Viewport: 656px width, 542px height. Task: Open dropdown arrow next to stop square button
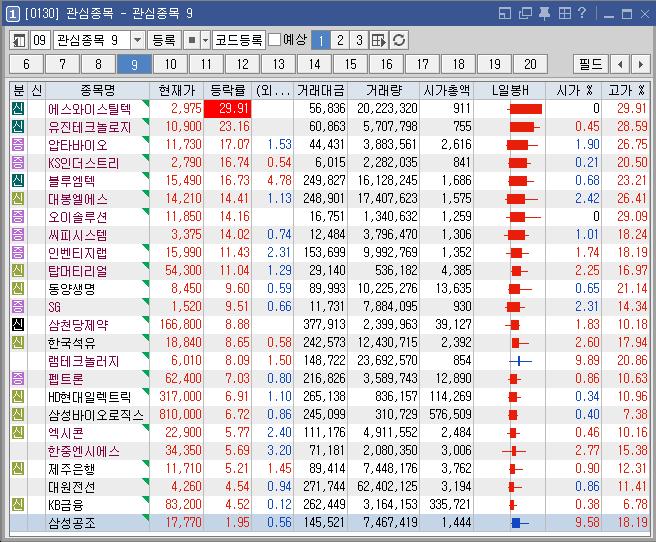205,41
